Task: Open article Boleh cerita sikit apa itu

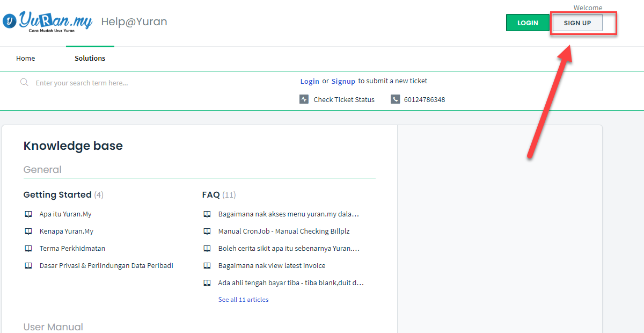Action: pyautogui.click(x=289, y=248)
